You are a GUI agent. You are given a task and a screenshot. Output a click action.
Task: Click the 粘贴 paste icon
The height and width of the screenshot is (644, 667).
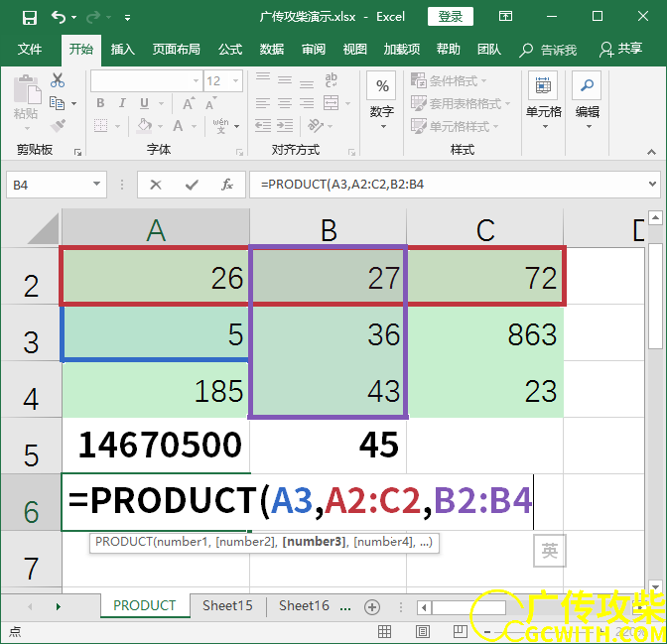tap(27, 89)
